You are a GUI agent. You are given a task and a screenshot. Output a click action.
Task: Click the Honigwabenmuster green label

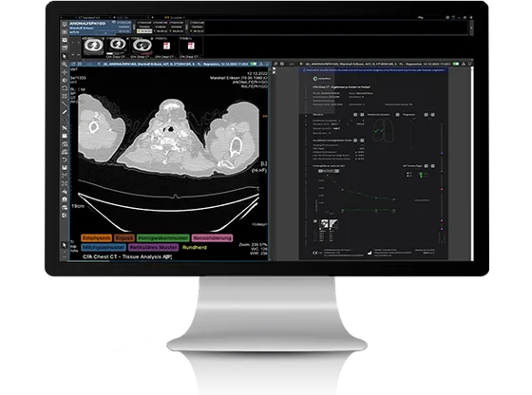point(162,238)
